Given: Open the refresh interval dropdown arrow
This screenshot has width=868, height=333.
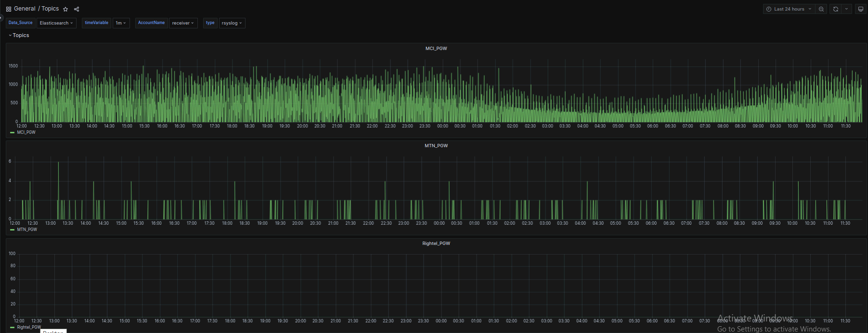Looking at the screenshot, I should [846, 9].
